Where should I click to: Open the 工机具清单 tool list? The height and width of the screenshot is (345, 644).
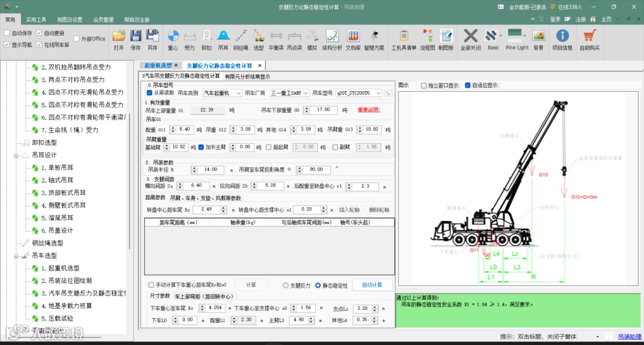pyautogui.click(x=404, y=40)
